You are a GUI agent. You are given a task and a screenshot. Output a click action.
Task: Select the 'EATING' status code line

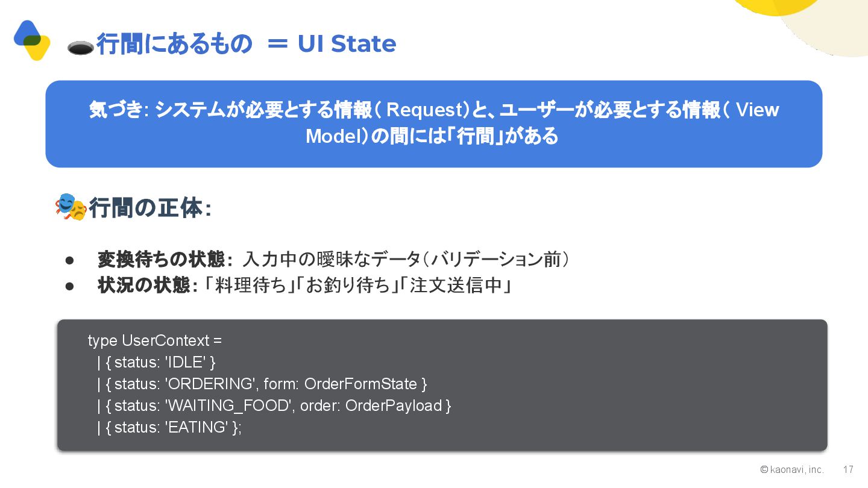[x=169, y=427]
